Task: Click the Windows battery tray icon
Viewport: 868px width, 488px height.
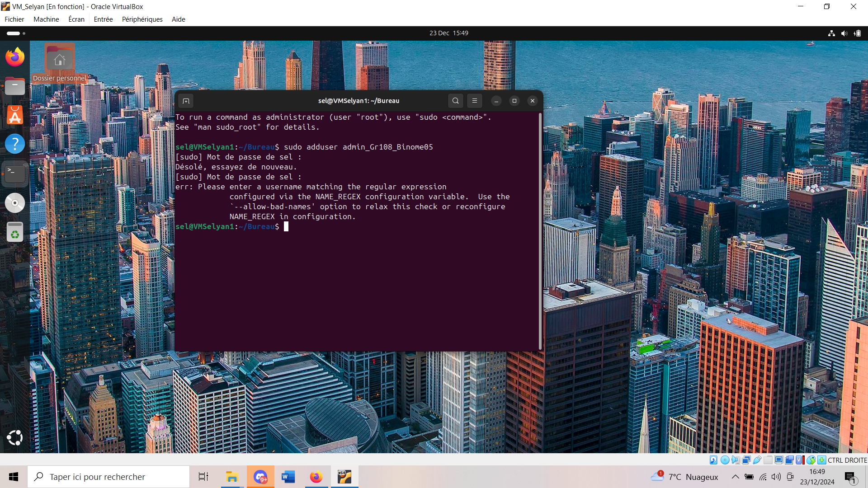Action: pyautogui.click(x=749, y=477)
